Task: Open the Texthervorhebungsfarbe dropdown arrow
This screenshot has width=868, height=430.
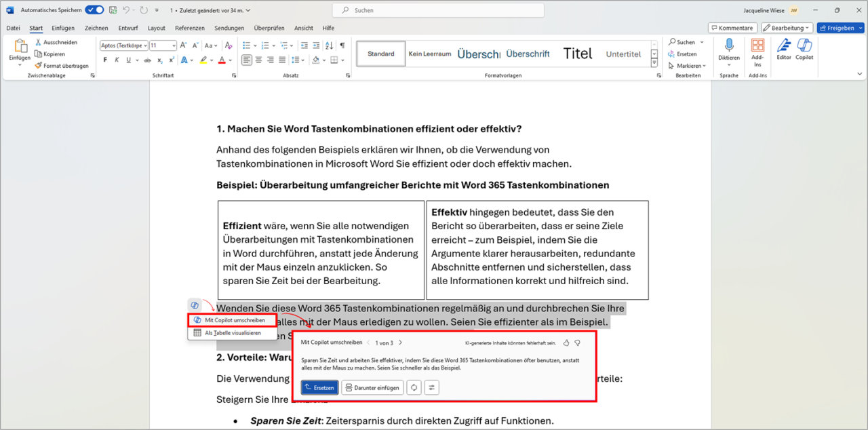Action: (212, 60)
